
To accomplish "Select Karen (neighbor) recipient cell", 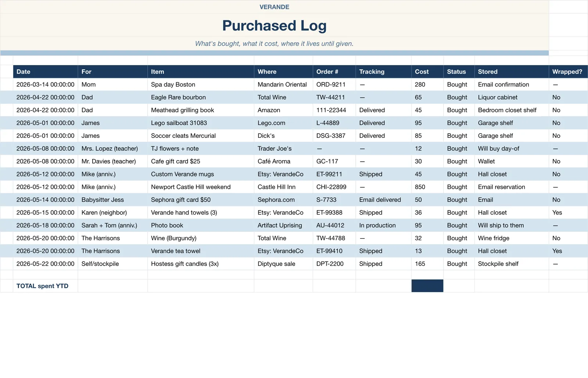I will point(112,212).
